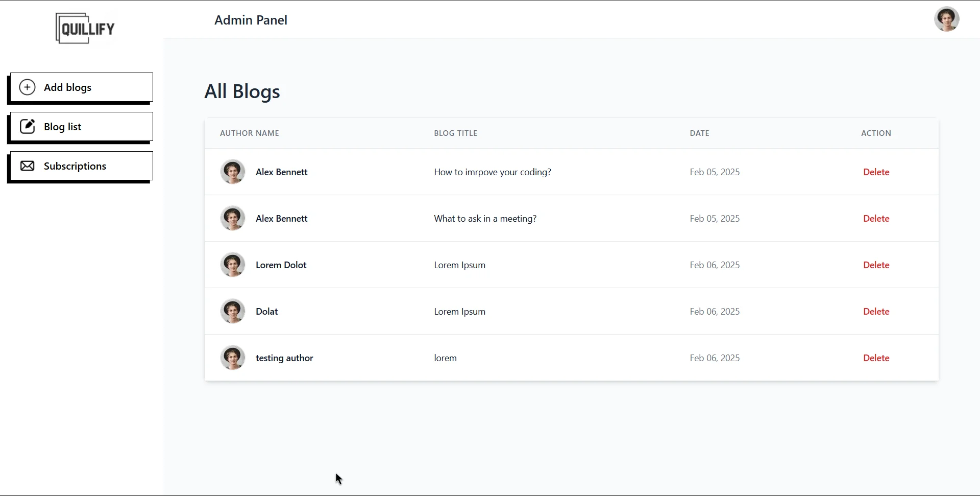Delete the Lorem Ipsum blog by Dolat
The height and width of the screenshot is (496, 980).
coord(876,311)
